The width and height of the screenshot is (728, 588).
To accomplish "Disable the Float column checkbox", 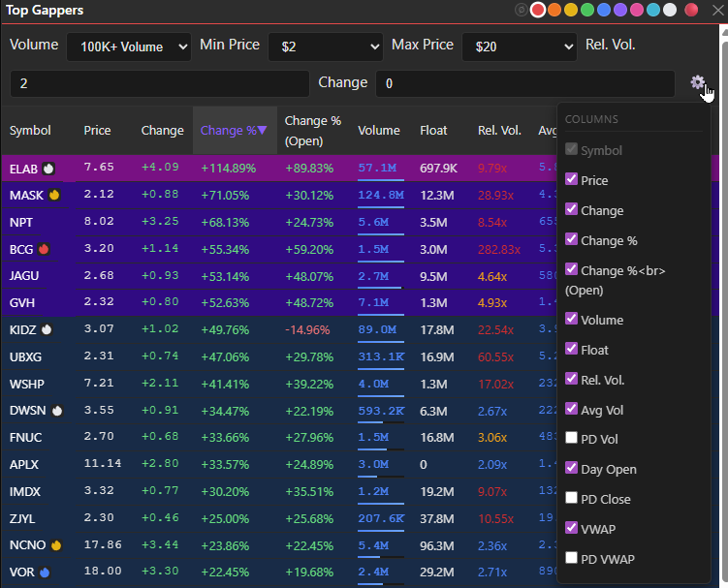I will pos(572,349).
